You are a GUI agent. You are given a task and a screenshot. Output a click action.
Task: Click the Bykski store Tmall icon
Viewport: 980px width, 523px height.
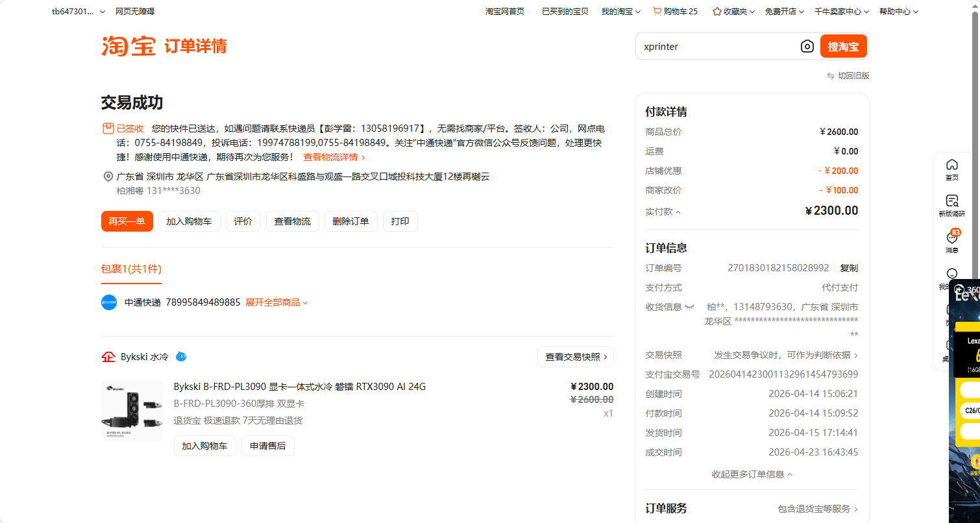108,357
